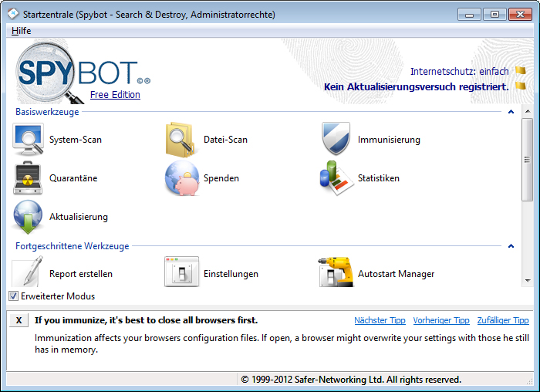Select the Einstellungen label

(231, 274)
